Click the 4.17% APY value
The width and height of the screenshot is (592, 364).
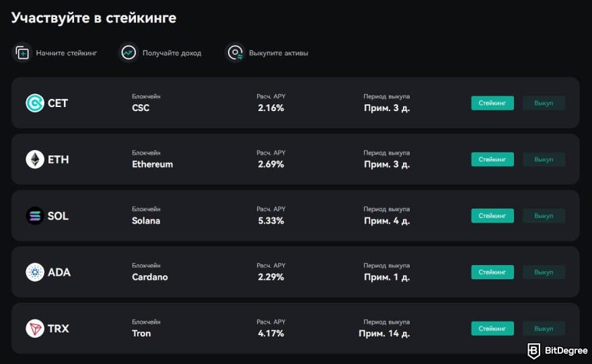pyautogui.click(x=271, y=334)
